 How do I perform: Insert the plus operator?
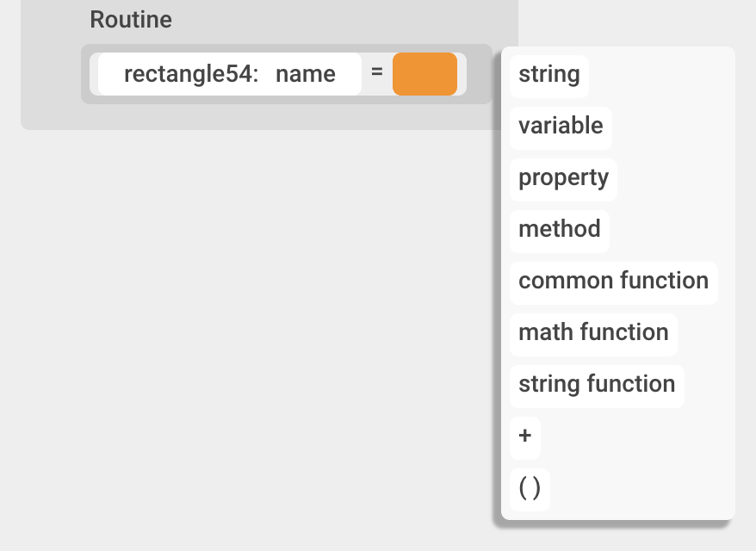(525, 436)
